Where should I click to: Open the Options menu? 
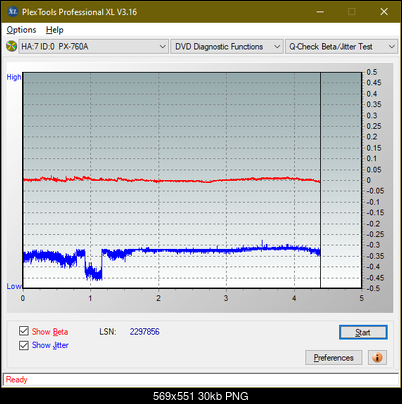[x=21, y=30]
